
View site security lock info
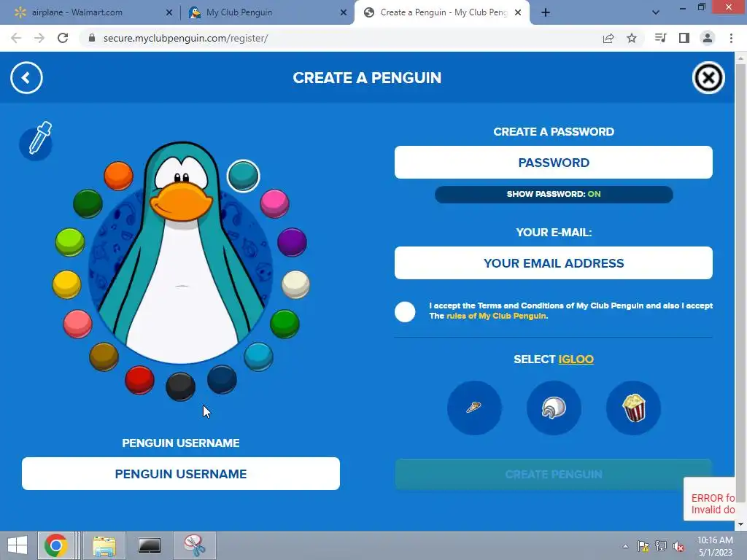pyautogui.click(x=92, y=38)
